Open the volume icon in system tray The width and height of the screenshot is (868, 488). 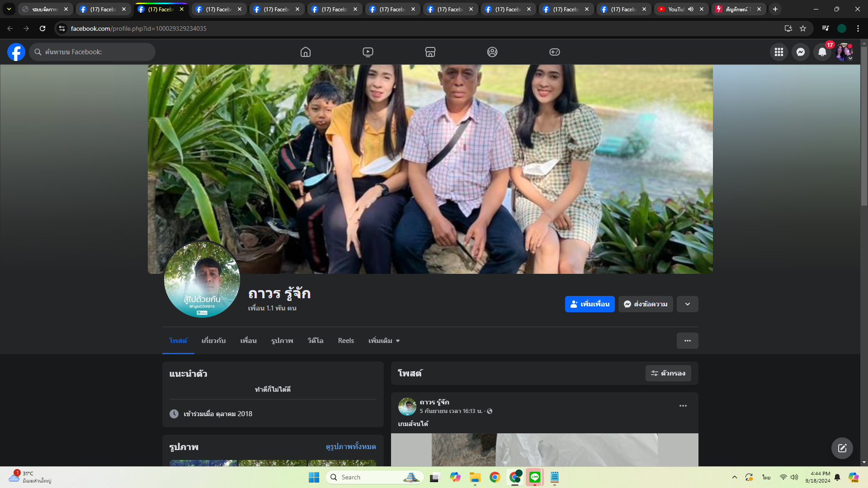click(794, 477)
